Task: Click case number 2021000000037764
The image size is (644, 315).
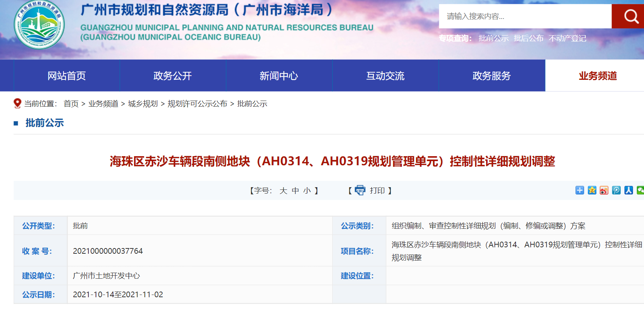Action: (108, 251)
